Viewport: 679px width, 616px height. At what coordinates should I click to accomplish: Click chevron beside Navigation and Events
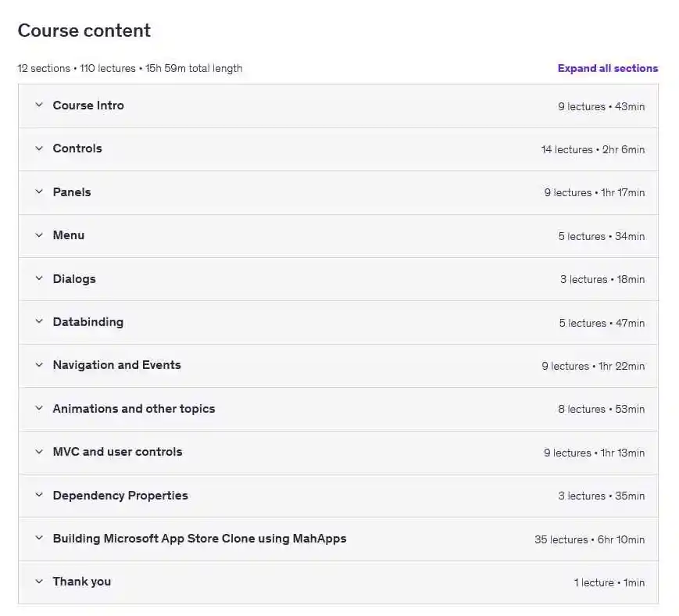pyautogui.click(x=38, y=365)
